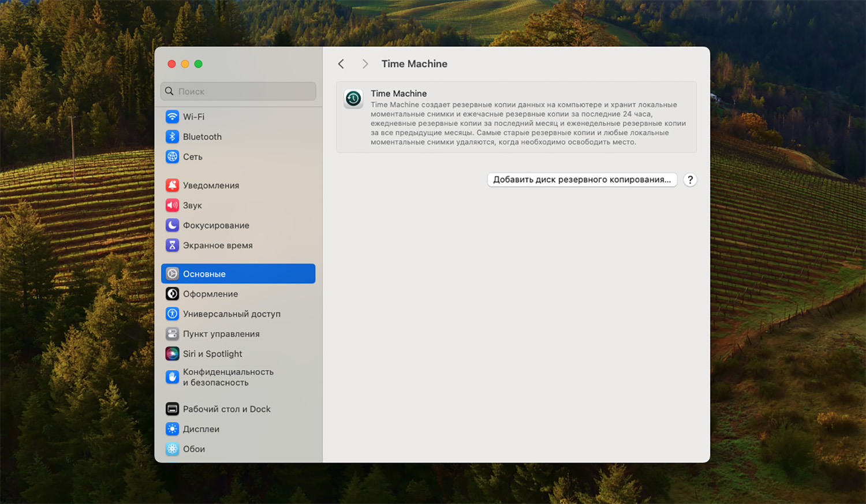This screenshot has width=866, height=504.
Task: Open Экранное время label
Action: point(218,245)
